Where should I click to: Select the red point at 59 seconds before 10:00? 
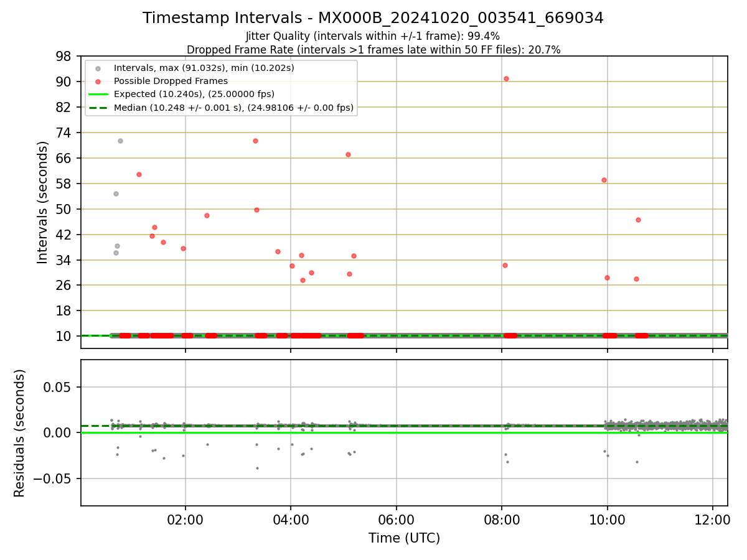tap(604, 180)
